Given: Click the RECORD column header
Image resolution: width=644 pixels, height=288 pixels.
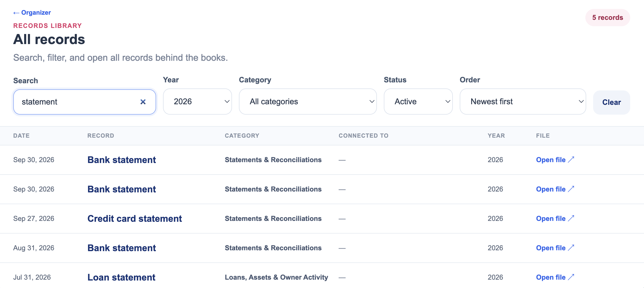Looking at the screenshot, I should click(x=101, y=136).
